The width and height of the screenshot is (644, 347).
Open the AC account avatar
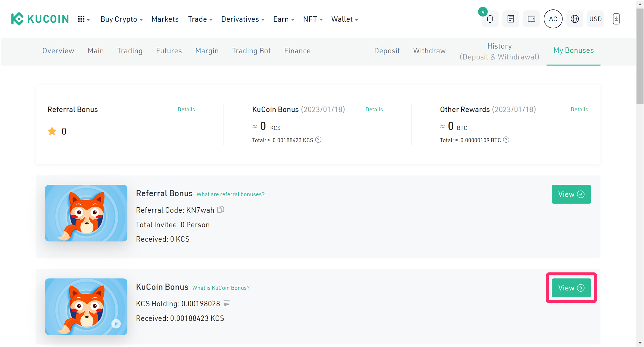553,19
